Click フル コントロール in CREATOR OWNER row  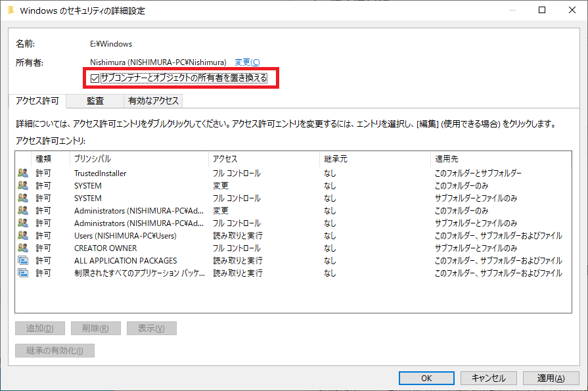237,248
